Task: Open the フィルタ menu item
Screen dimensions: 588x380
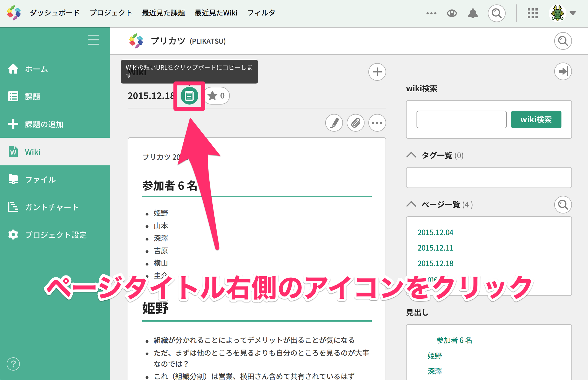Action: click(261, 13)
